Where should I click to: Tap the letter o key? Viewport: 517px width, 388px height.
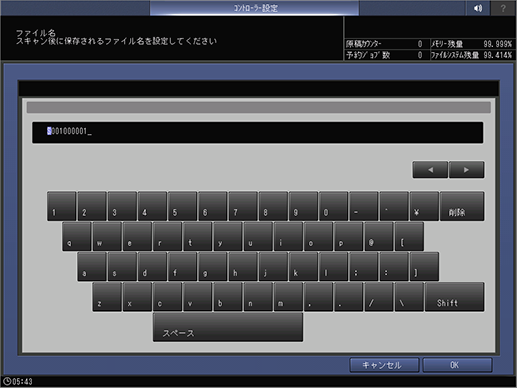coord(318,236)
